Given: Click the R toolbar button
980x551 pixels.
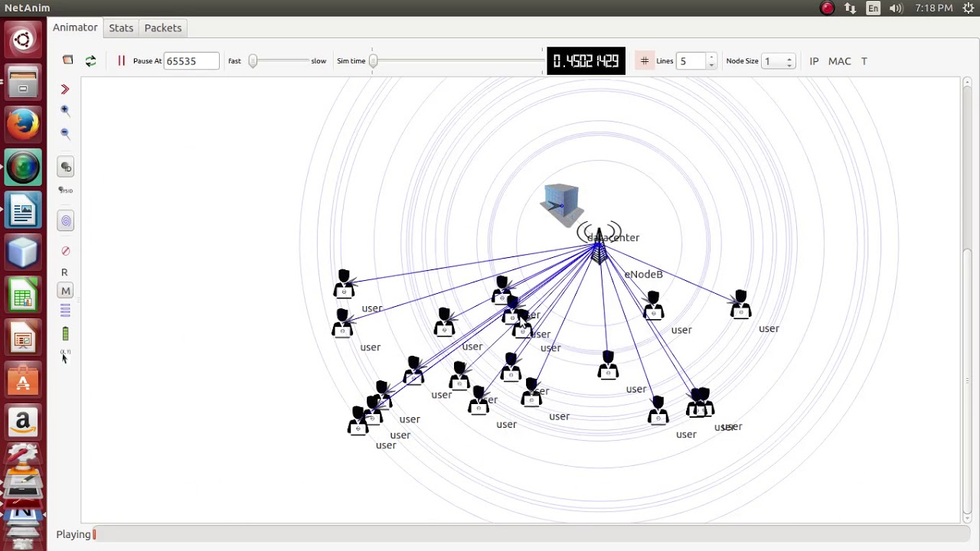Looking at the screenshot, I should coord(64,272).
